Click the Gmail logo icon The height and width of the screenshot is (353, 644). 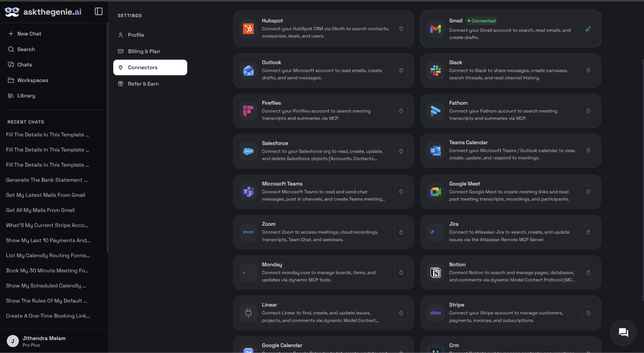(436, 29)
